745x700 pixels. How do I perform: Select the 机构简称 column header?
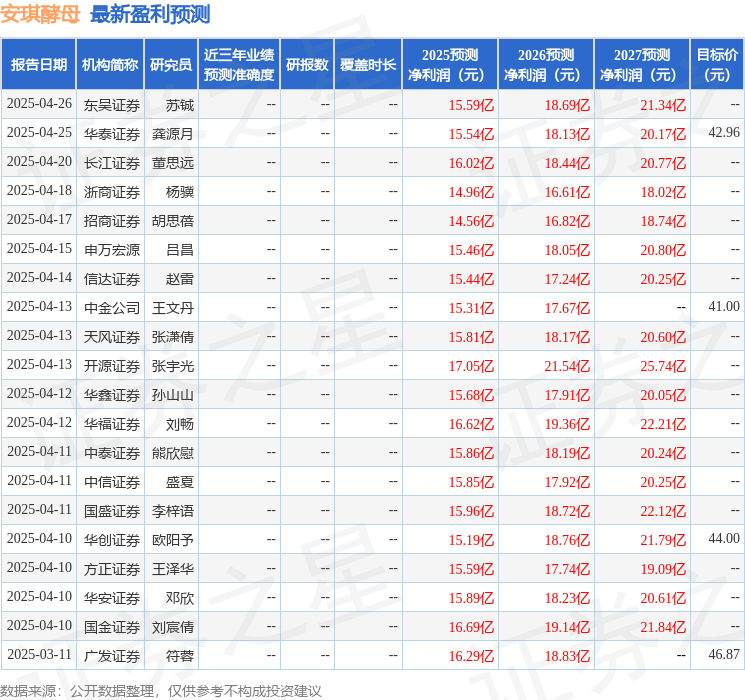point(110,65)
